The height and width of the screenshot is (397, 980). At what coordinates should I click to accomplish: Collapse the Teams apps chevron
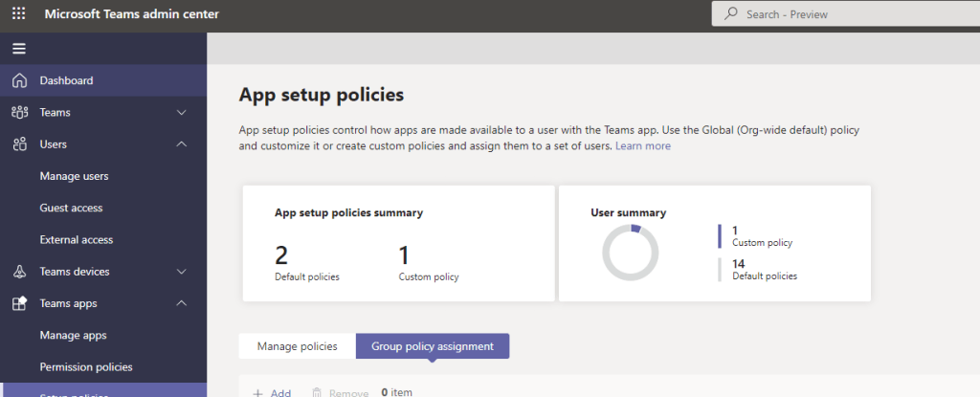pos(182,303)
